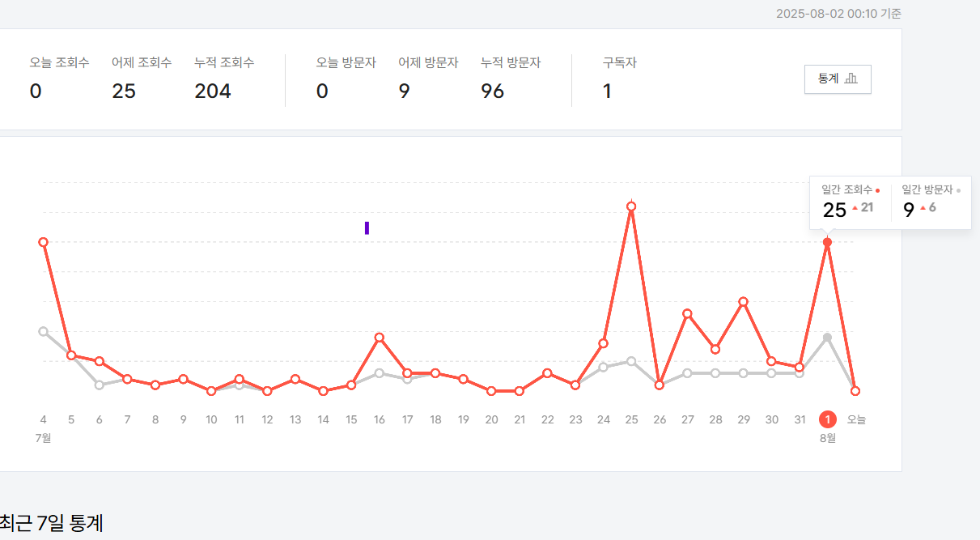Click the August 1 red data point
980x540 pixels.
828,241
